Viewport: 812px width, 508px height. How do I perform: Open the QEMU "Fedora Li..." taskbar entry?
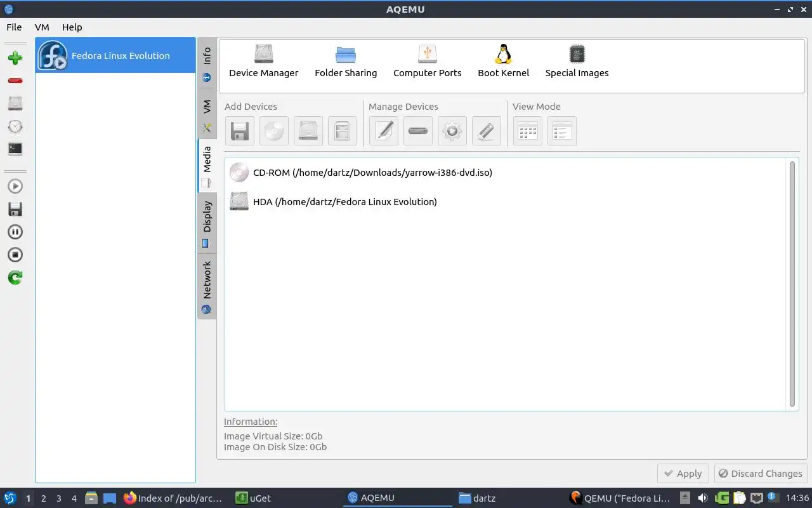tap(620, 498)
